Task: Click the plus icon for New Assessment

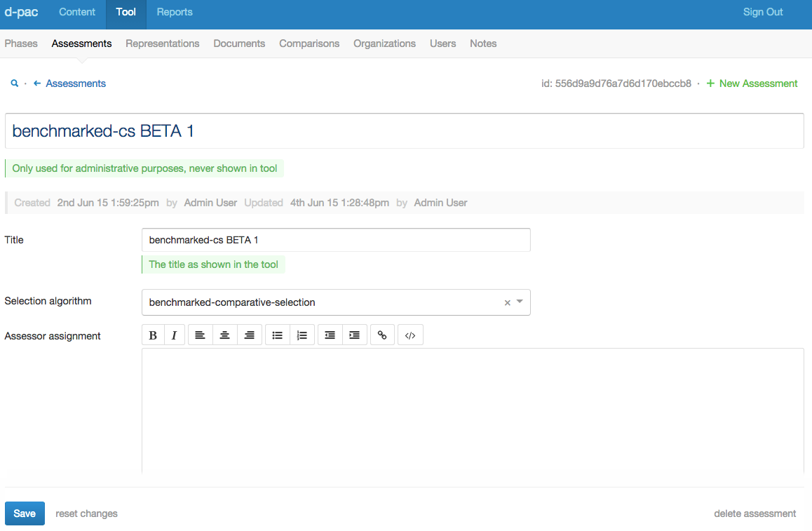Action: [x=710, y=83]
